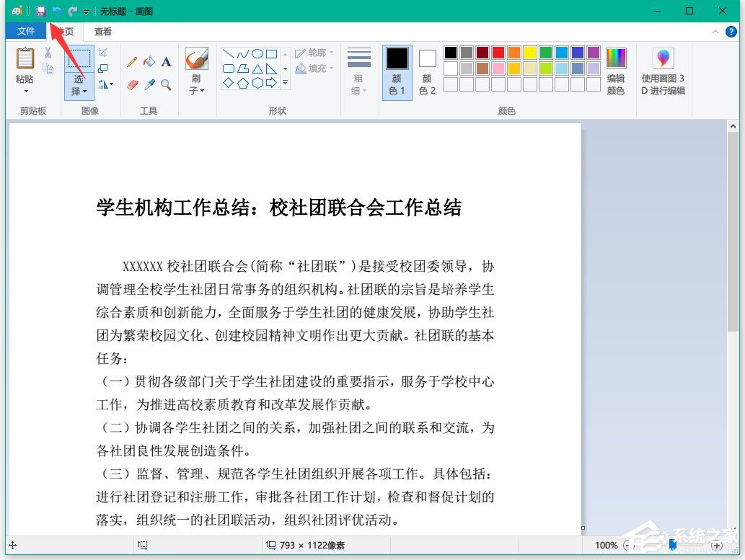Select the oval shape tool
Screen dimensions: 745x560
[x=257, y=53]
